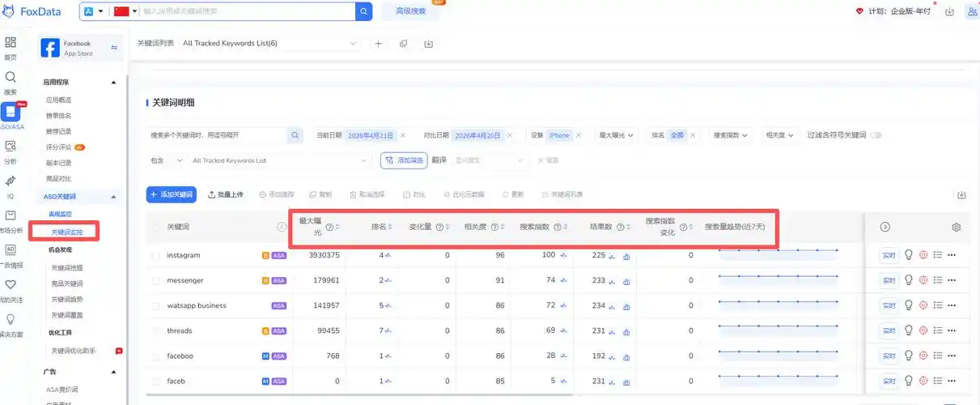Click the download icon in the top right header
This screenshot has height=405, width=980.
[x=949, y=11]
